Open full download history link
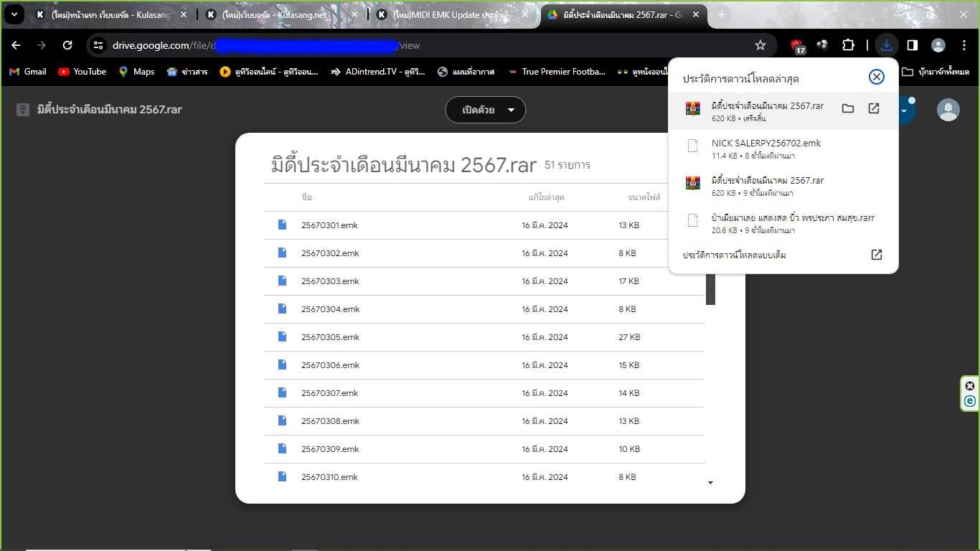 pyautogui.click(x=783, y=255)
